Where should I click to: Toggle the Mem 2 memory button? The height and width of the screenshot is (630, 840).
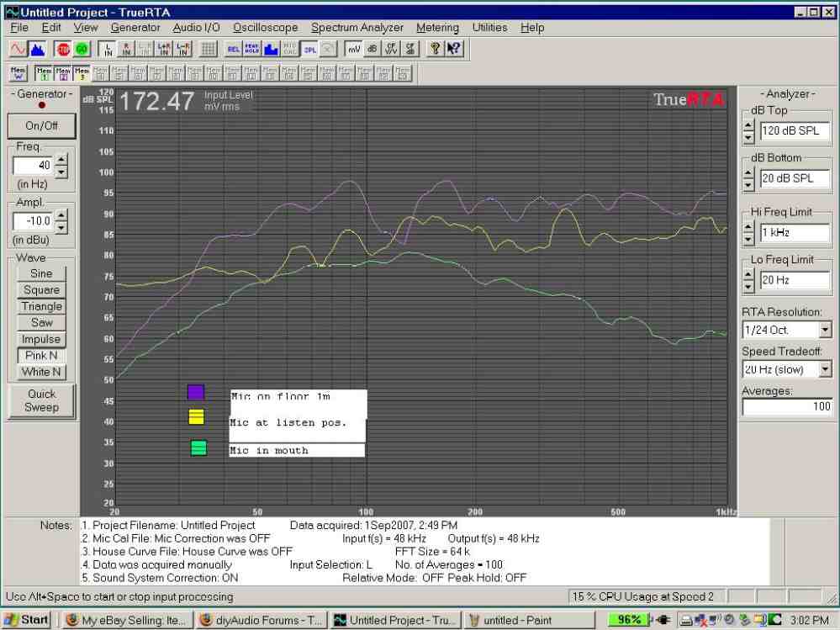click(63, 73)
